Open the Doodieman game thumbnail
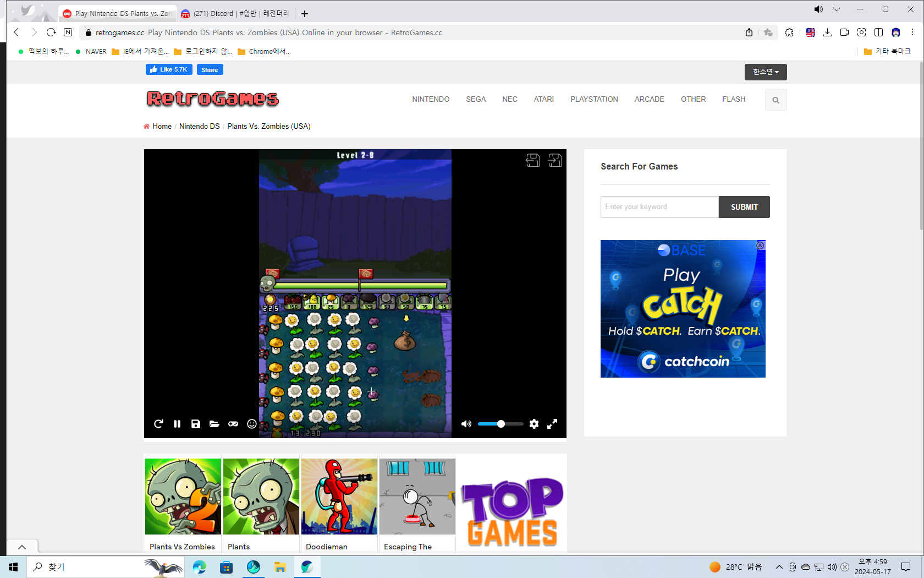Viewport: 924px width, 578px height. pyautogui.click(x=339, y=497)
